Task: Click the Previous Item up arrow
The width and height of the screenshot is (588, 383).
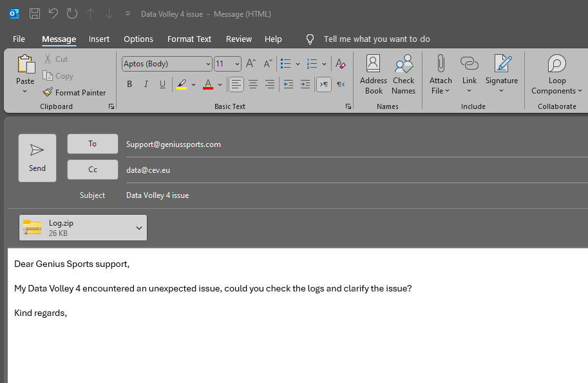Action: tap(90, 14)
